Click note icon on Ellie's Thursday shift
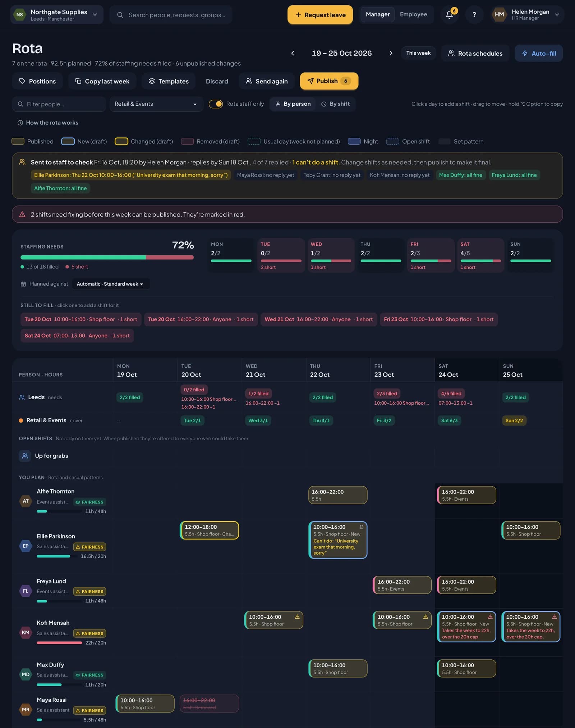Screen dimensions: 575x728 coord(362,527)
